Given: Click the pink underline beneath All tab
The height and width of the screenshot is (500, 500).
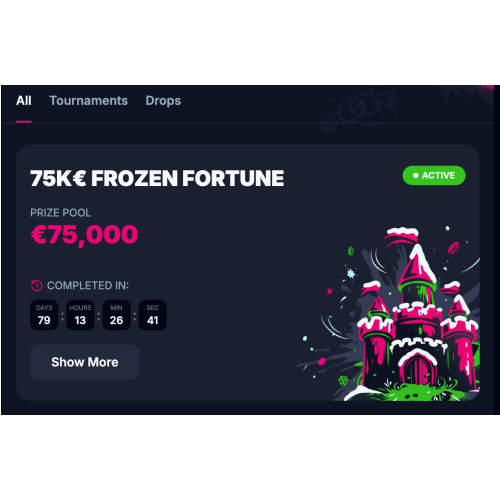Looking at the screenshot, I should [x=24, y=121].
